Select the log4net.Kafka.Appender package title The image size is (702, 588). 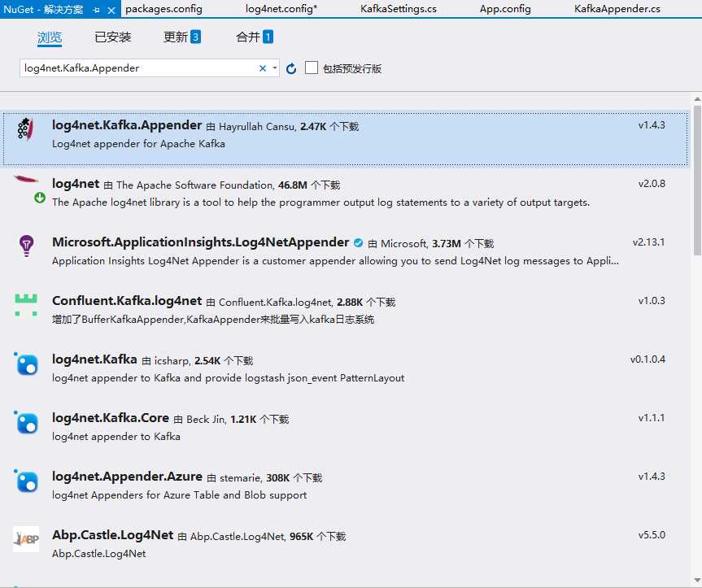pos(127,125)
